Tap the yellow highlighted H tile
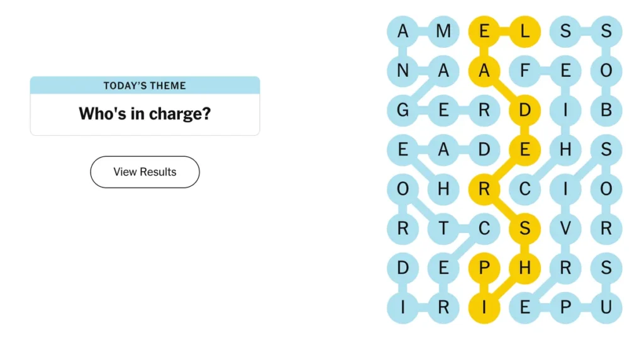644x343 pixels. point(525,268)
